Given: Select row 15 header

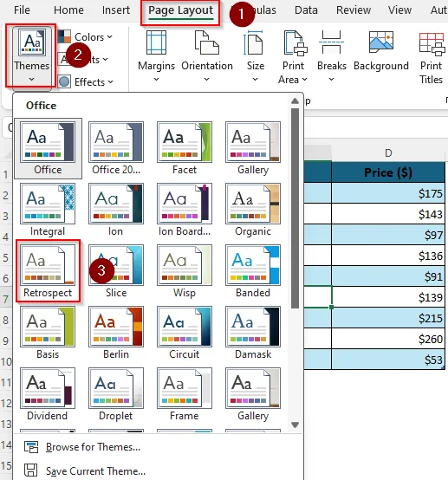Looking at the screenshot, I should 6,466.
